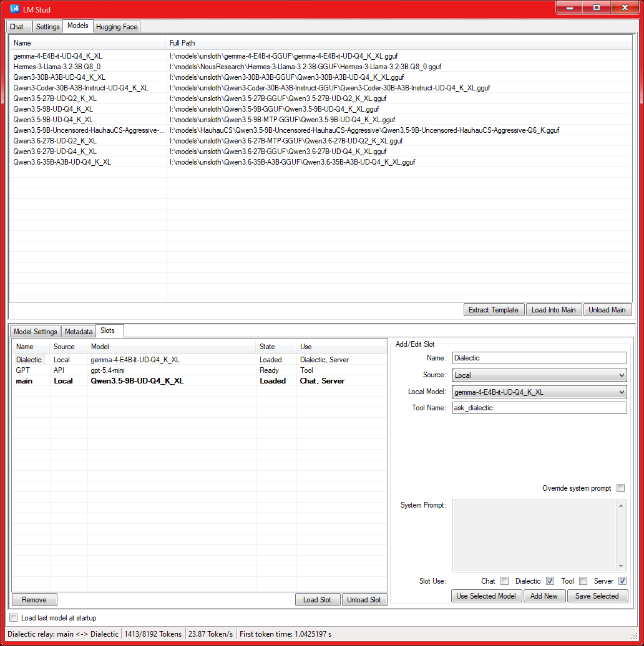Click the Tool Name input field
This screenshot has height=646, width=644.
coord(540,408)
